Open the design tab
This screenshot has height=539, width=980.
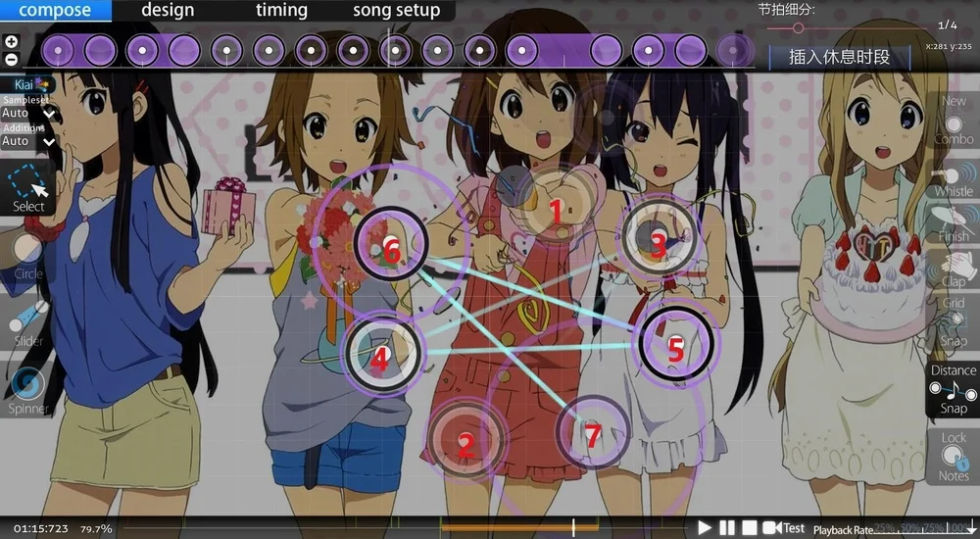[x=168, y=11]
